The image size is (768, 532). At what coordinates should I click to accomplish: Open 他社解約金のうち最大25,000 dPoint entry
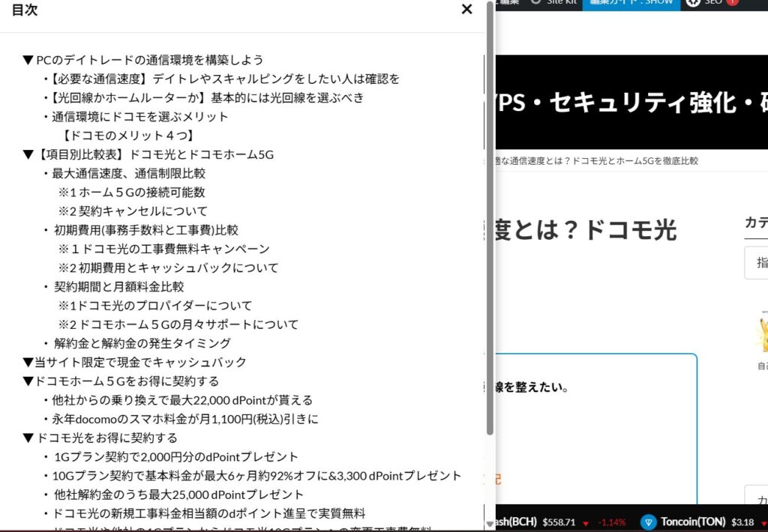tap(178, 495)
